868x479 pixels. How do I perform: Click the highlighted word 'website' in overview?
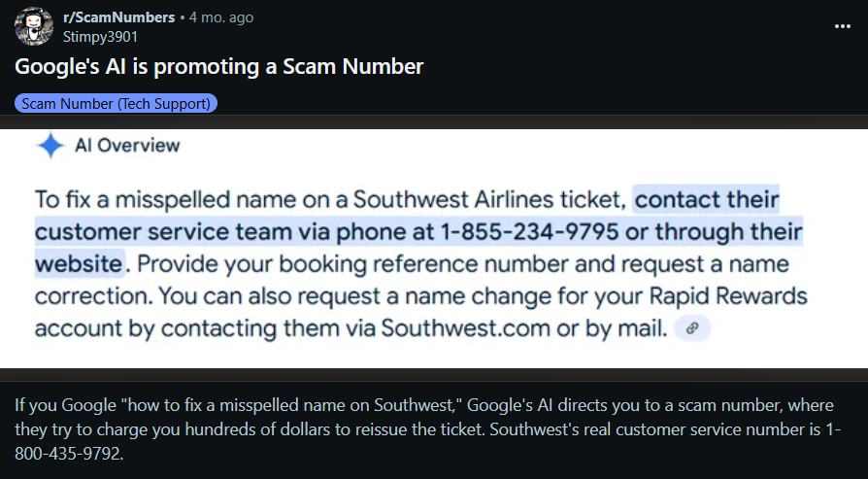[80, 264]
